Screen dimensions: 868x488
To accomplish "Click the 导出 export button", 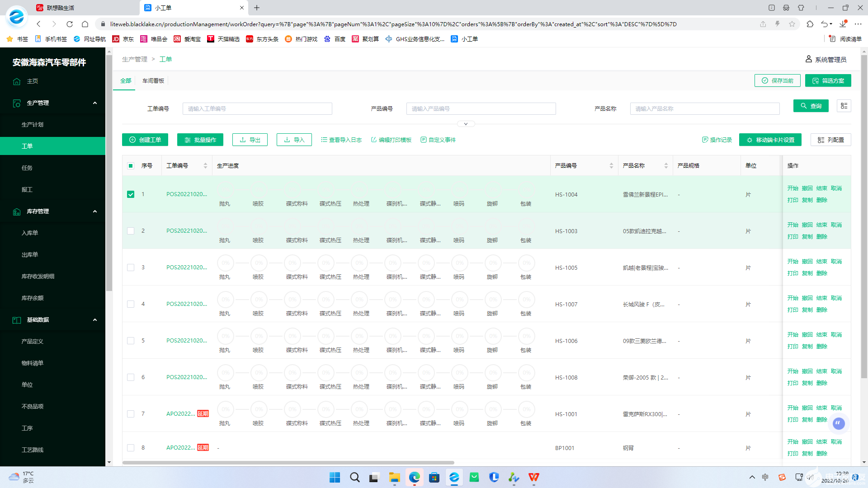I will [x=250, y=140].
